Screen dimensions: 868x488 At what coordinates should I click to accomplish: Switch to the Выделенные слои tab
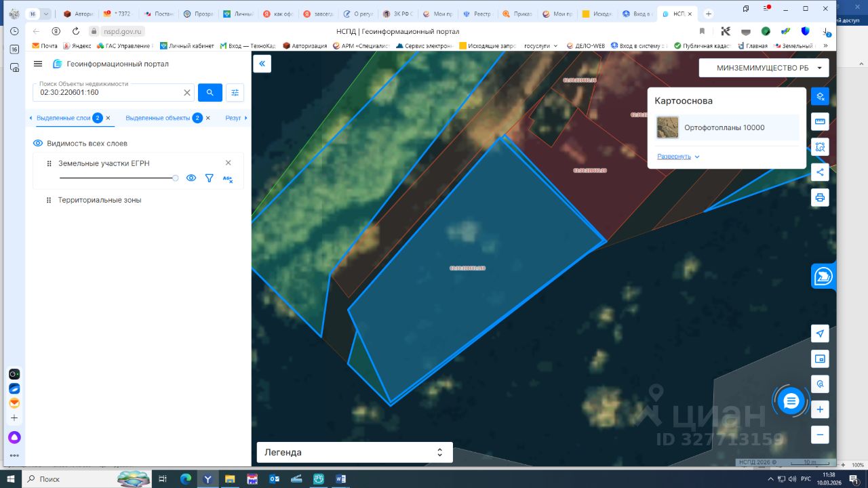(63, 118)
